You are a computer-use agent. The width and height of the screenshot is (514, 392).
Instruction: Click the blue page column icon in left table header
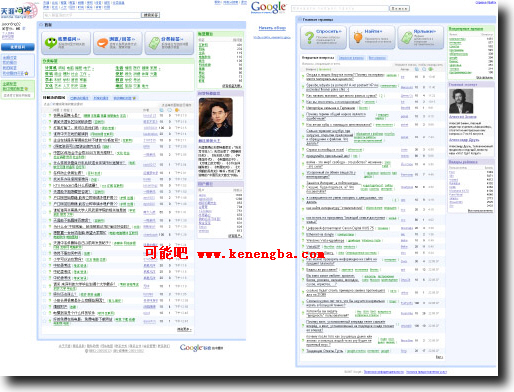tap(162, 110)
